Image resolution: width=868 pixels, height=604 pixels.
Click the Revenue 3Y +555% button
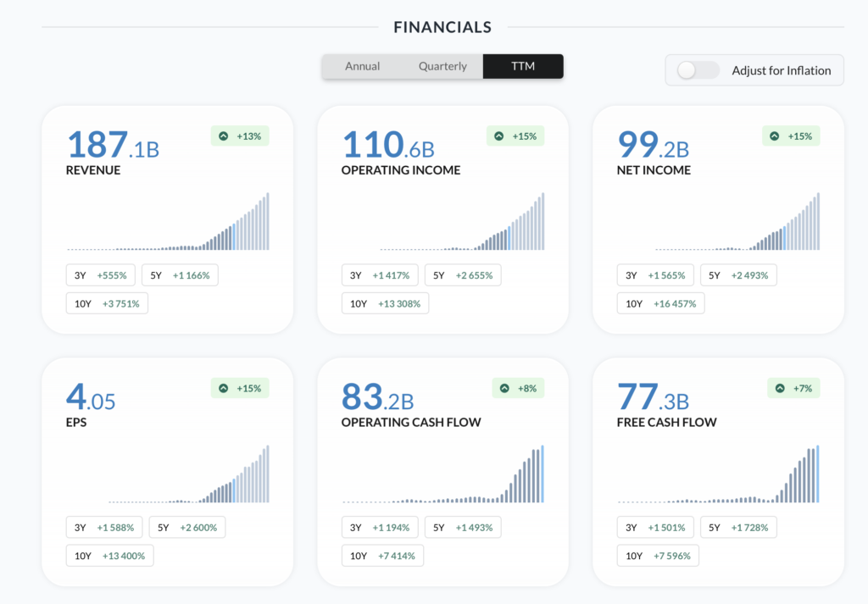point(100,275)
